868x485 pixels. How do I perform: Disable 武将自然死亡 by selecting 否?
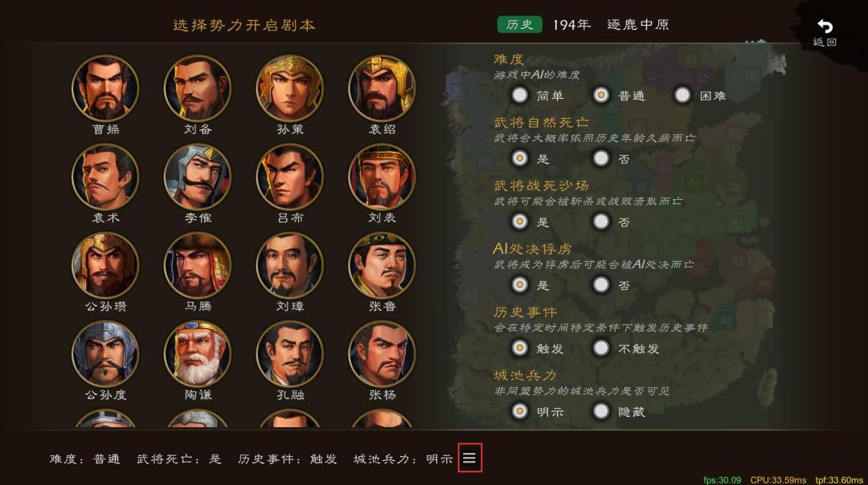(601, 159)
